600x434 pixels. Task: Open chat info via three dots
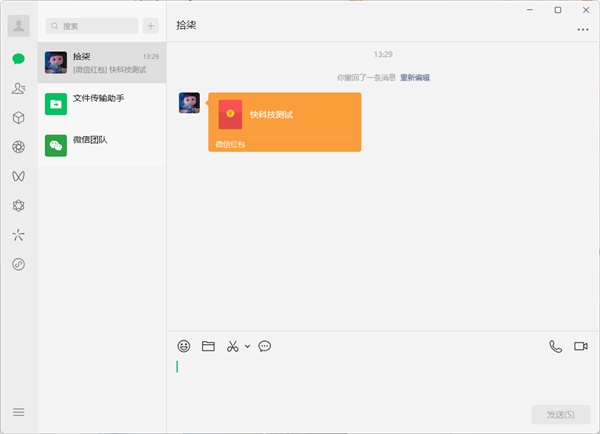pos(583,29)
